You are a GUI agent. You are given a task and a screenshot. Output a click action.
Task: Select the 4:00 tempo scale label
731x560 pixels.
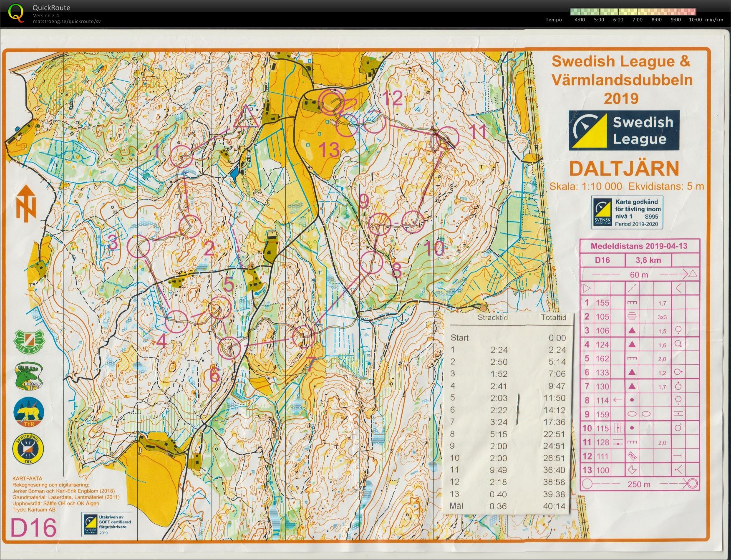(x=580, y=20)
